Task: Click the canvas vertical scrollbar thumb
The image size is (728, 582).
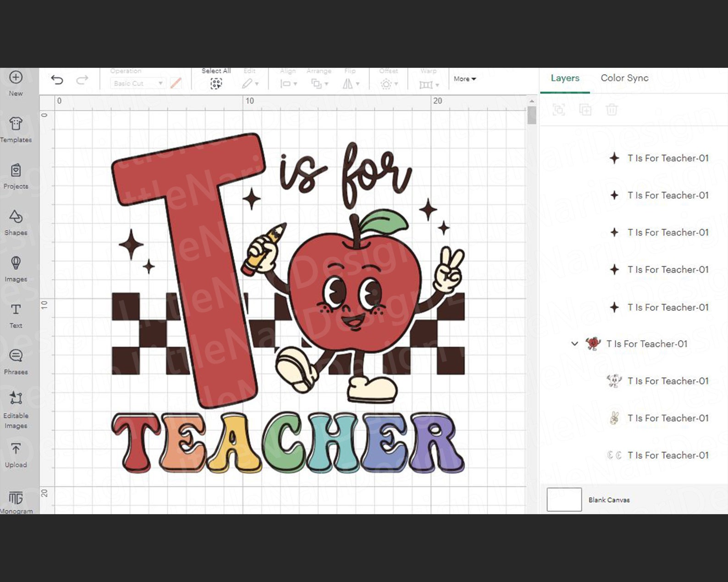Action: coord(531,115)
